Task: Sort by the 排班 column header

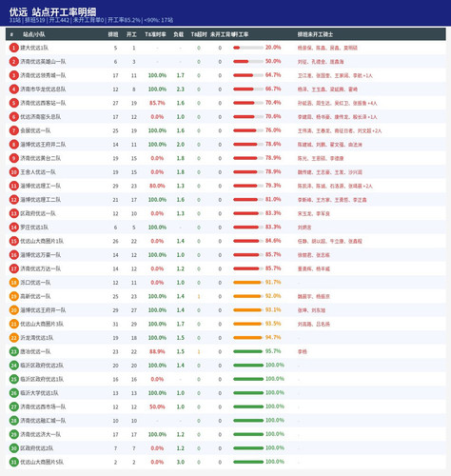Action: [113, 34]
